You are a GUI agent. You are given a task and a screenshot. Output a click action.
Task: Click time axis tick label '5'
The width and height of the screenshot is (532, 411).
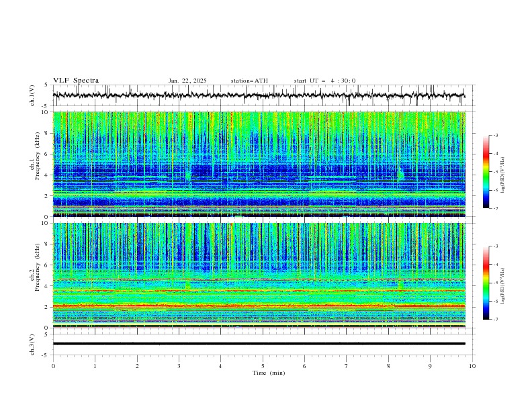click(263, 366)
